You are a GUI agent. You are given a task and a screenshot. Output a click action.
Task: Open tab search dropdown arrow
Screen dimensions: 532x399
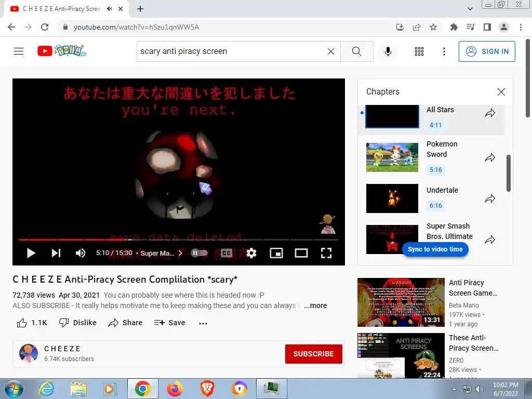click(470, 9)
